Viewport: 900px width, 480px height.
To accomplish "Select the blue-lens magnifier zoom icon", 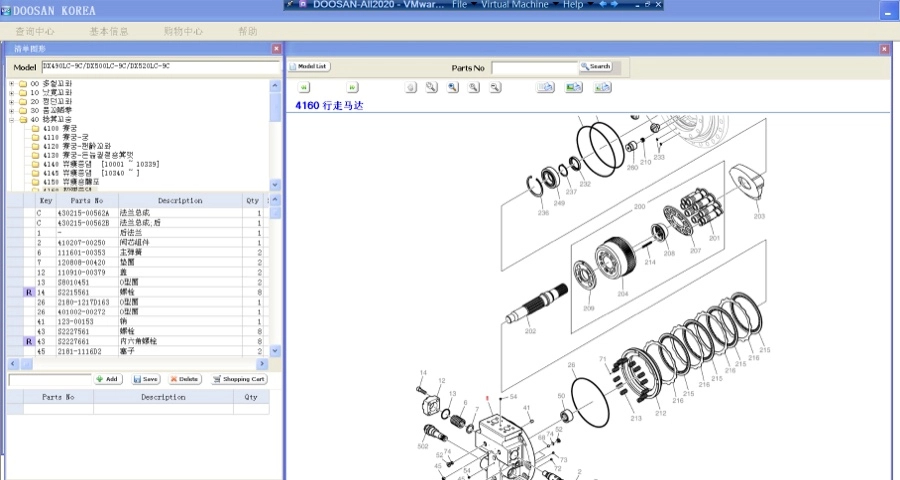I will click(x=453, y=87).
